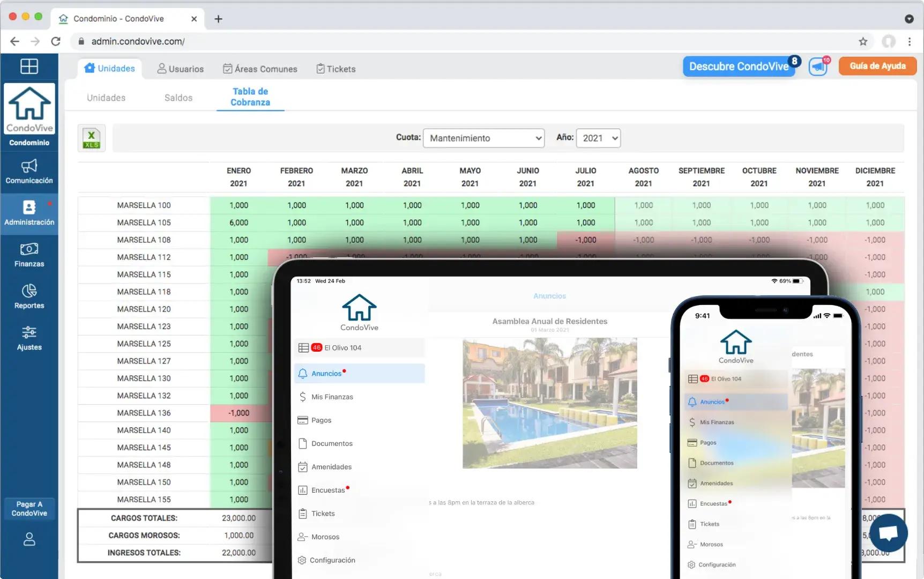Open a new browser tab

tap(218, 19)
